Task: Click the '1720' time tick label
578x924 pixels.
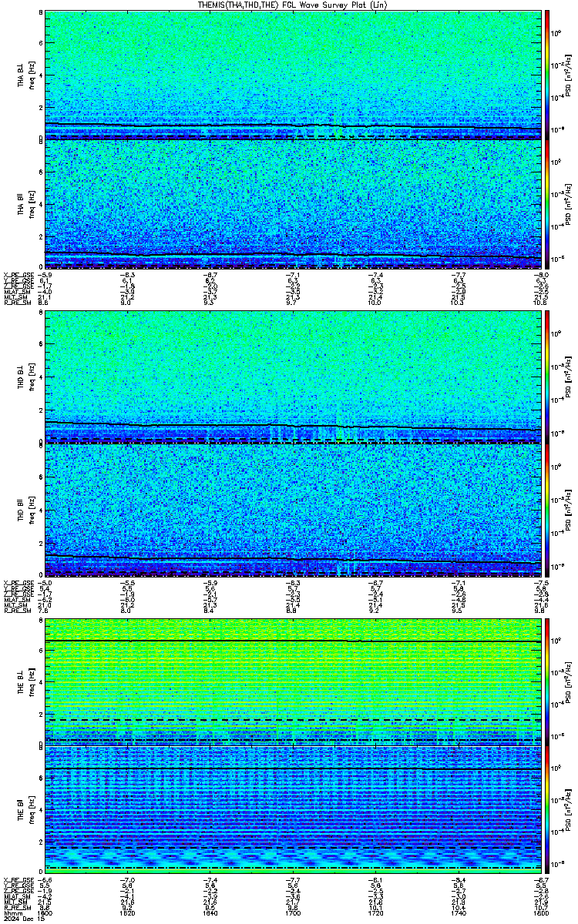Action: (375, 913)
